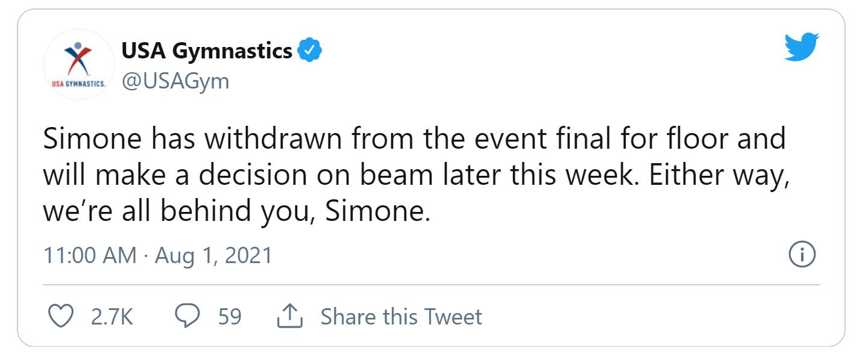This screenshot has width=868, height=357.
Task: Open the @USAGym handle link
Action: (175, 81)
